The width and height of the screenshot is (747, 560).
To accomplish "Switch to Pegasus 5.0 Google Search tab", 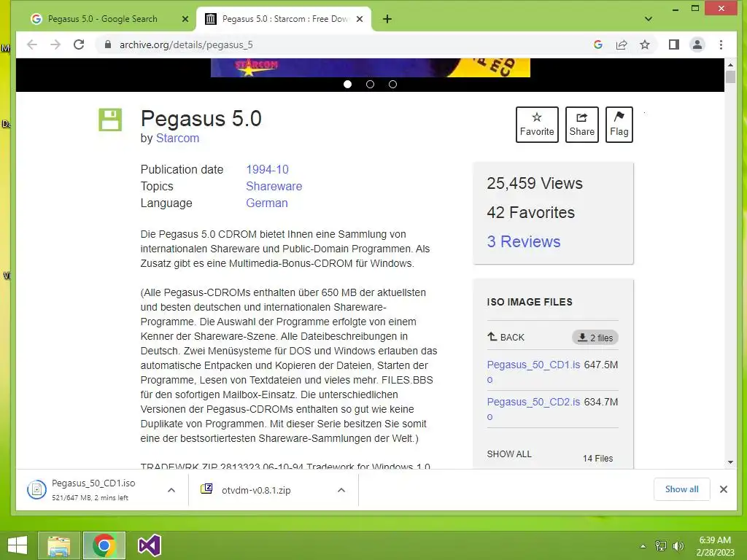I will (x=109, y=19).
